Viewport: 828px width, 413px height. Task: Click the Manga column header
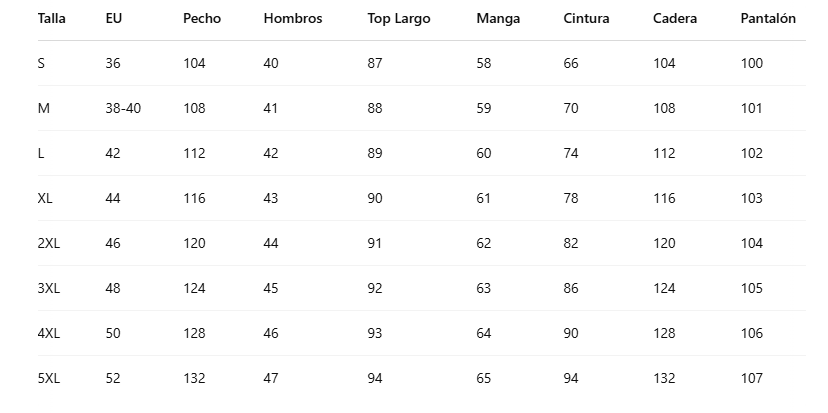[x=498, y=19]
